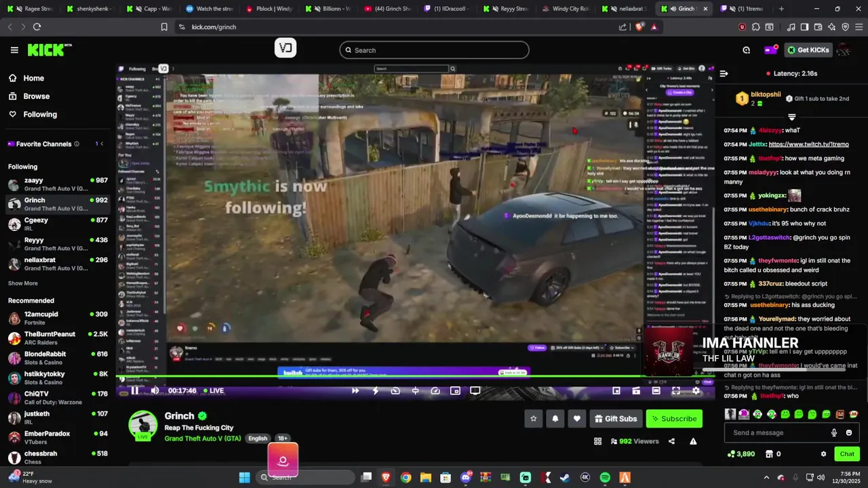Screen dimensions: 868x488
Task: Subscribe to Grinch channel
Action: click(x=674, y=419)
